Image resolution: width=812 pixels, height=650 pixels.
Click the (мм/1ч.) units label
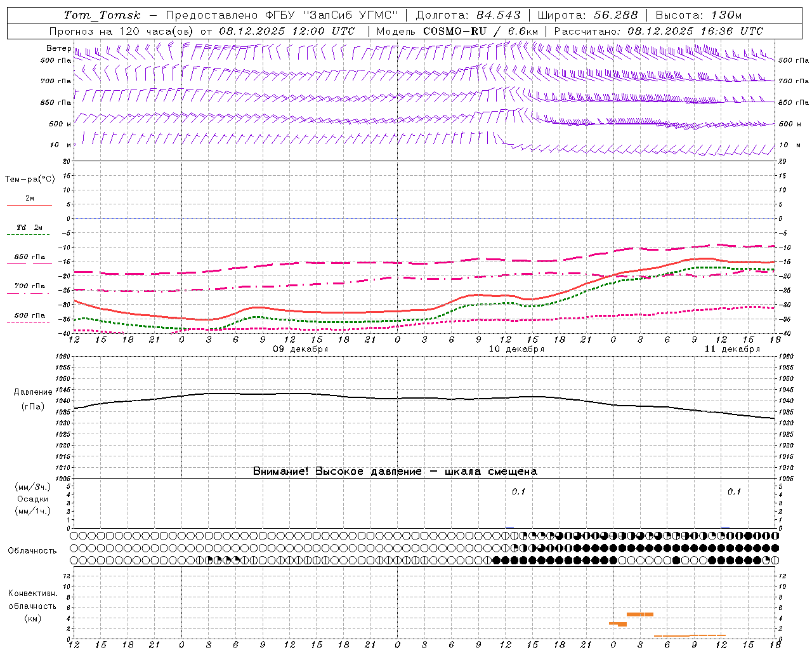(33, 511)
